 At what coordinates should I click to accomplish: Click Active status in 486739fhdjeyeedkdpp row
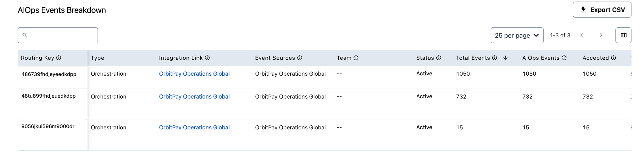click(x=424, y=73)
